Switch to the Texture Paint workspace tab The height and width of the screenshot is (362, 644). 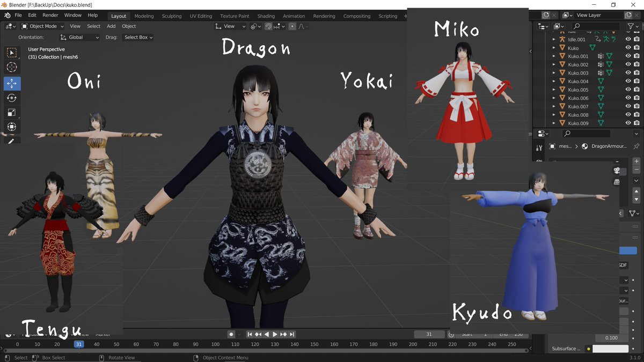tap(235, 16)
